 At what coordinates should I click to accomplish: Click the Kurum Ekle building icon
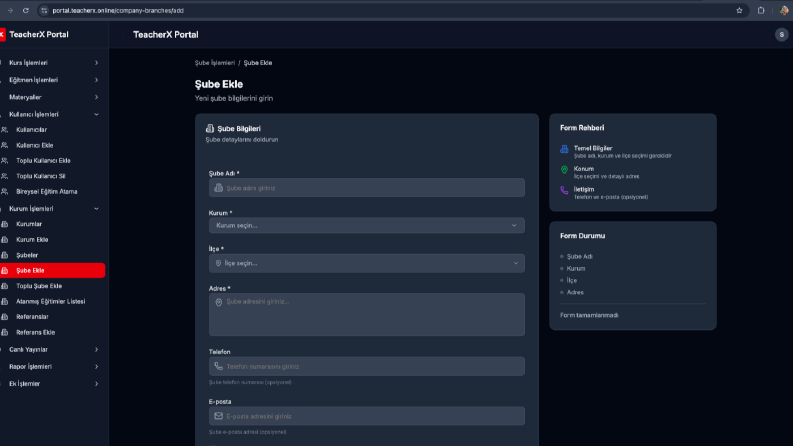pos(5,240)
